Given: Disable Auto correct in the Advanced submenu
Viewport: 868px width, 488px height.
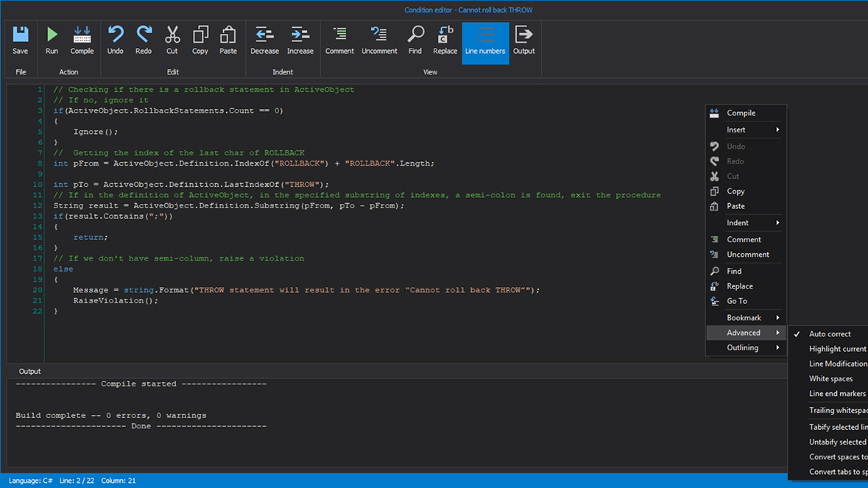Looking at the screenshot, I should 826,333.
